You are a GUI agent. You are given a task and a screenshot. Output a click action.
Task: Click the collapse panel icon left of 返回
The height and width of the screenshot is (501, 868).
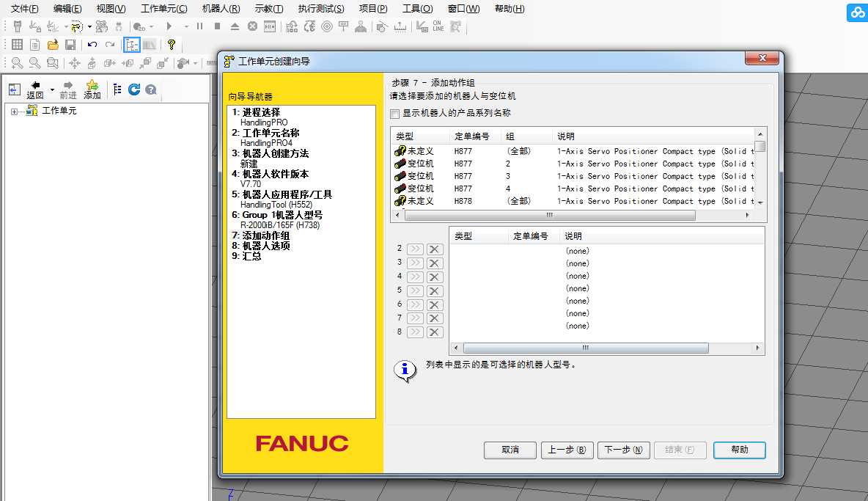(x=15, y=89)
